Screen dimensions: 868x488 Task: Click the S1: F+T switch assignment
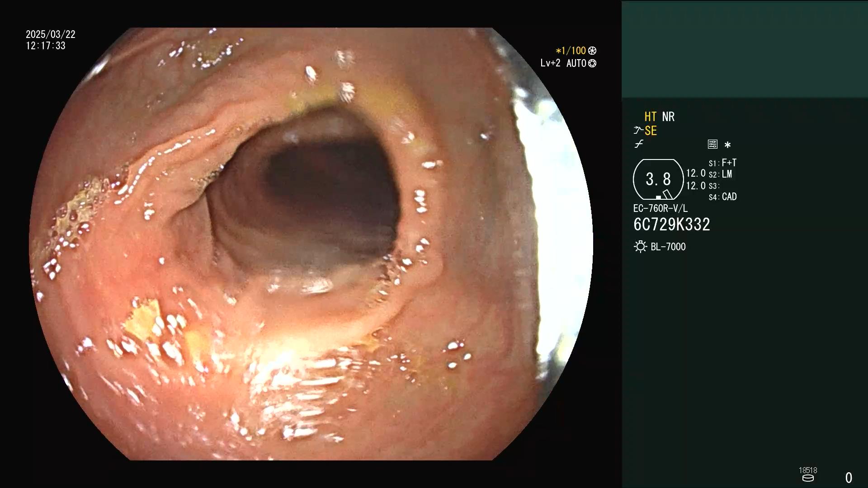pyautogui.click(x=722, y=163)
